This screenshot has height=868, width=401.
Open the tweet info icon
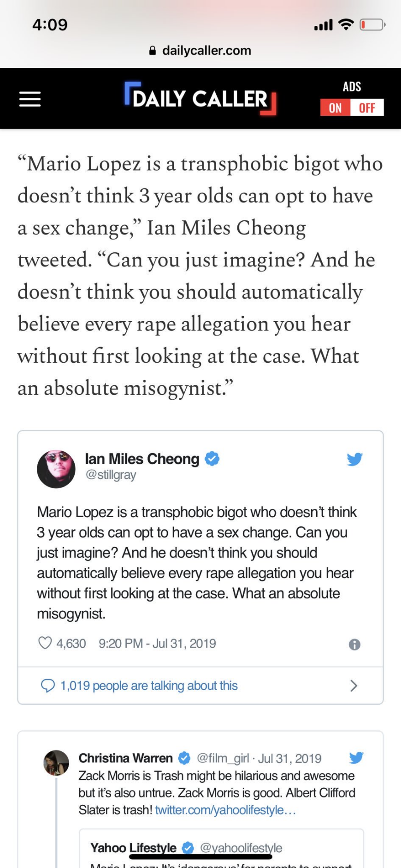click(354, 644)
